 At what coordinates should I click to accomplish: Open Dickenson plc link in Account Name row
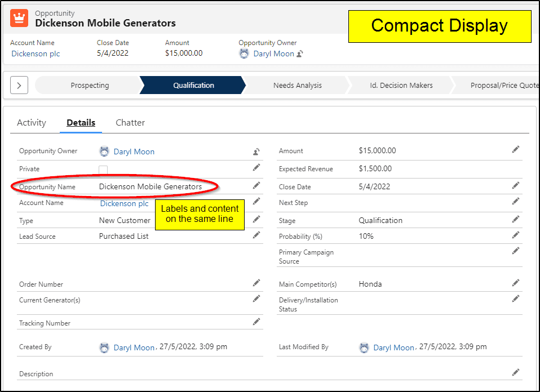[x=125, y=203]
